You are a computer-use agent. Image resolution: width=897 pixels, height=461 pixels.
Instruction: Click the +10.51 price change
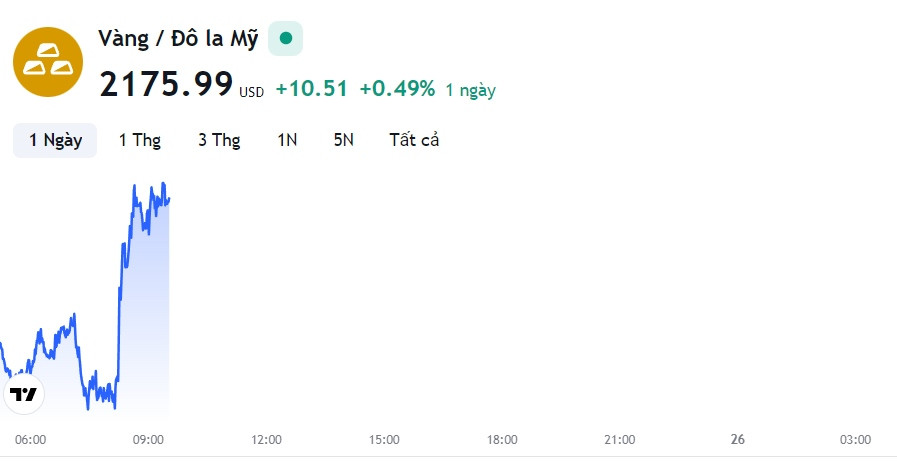point(312,89)
